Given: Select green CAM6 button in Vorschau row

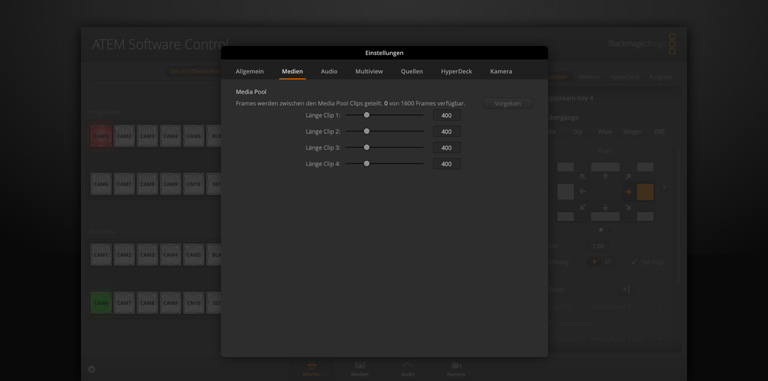Looking at the screenshot, I should click(101, 303).
